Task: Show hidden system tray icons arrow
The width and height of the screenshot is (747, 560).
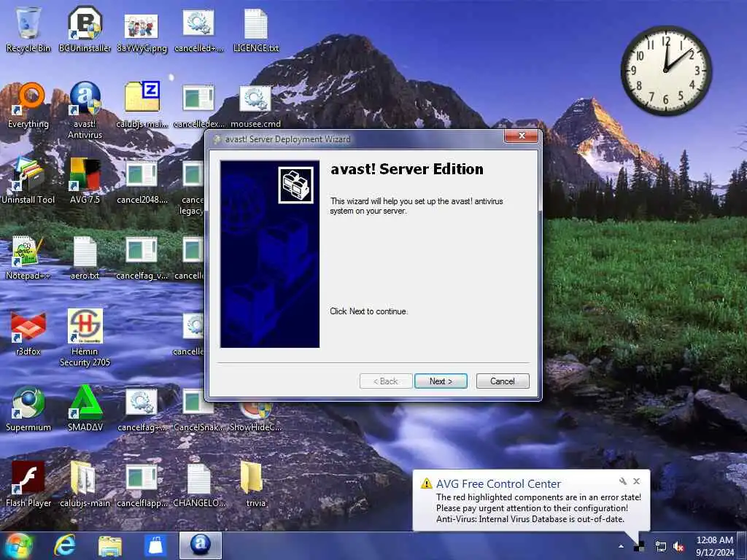Action: coord(622,546)
